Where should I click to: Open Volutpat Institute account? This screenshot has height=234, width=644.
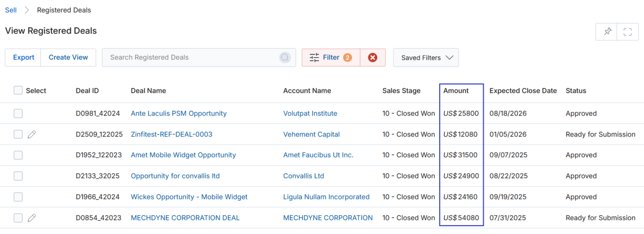click(x=310, y=113)
